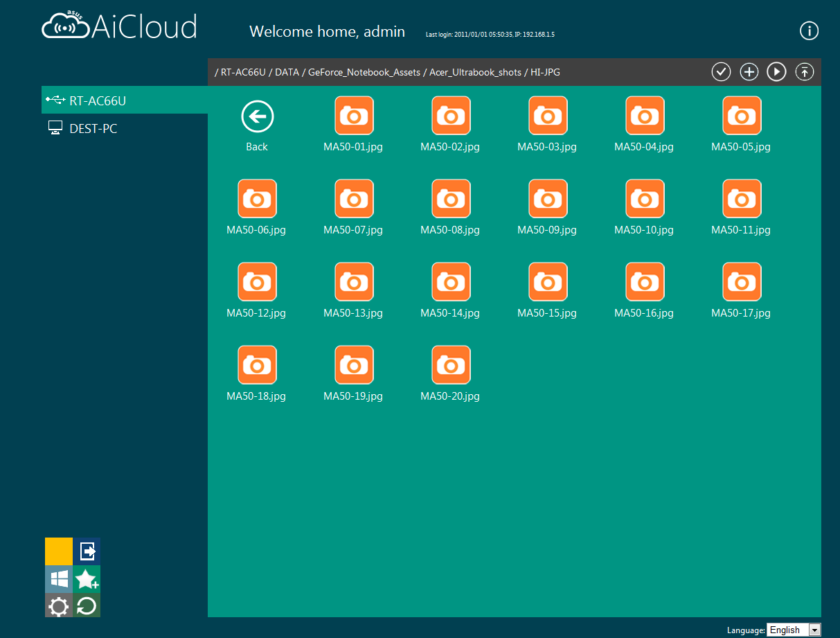Open image MA50-07.jpg

(x=354, y=198)
